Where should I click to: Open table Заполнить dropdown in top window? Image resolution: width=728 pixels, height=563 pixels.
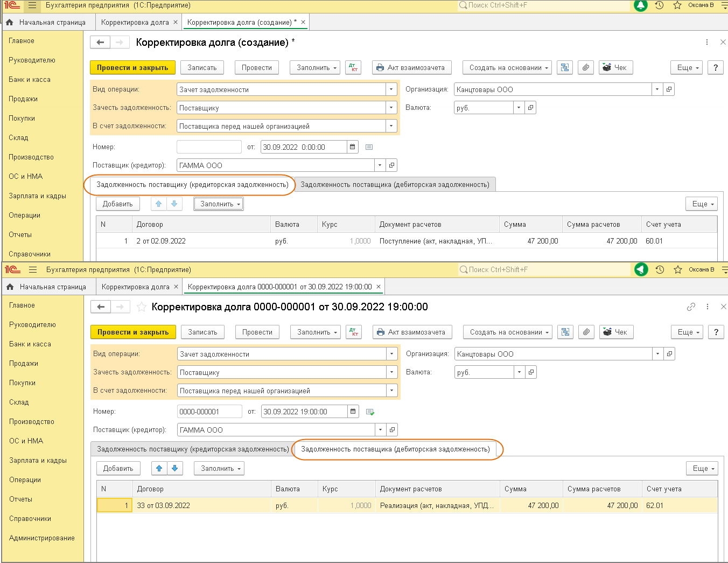(219, 204)
